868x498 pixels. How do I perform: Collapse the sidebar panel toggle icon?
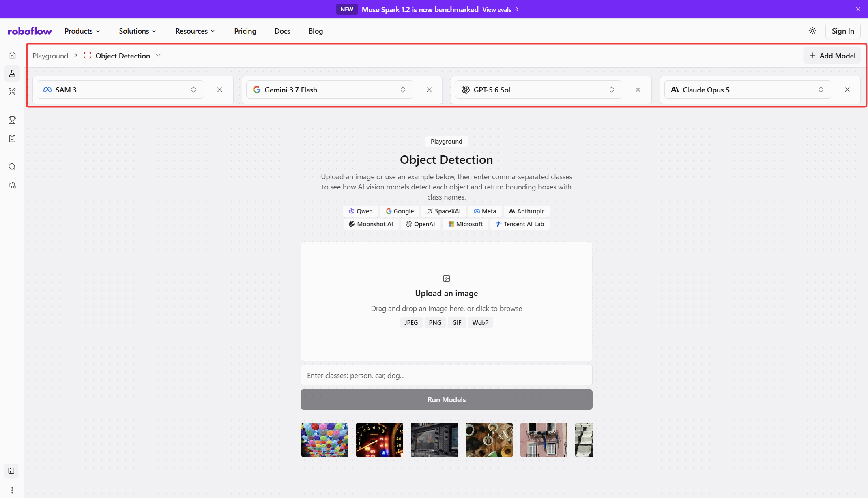pos(11,471)
